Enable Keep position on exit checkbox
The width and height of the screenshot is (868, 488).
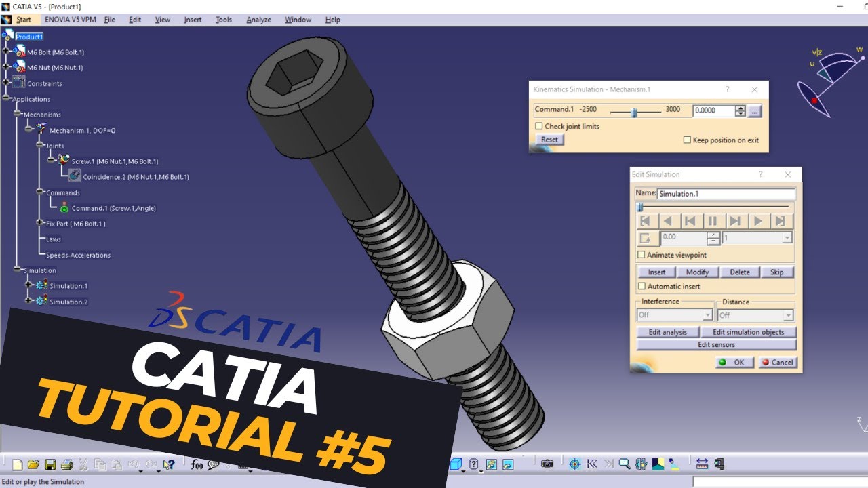pyautogui.click(x=687, y=140)
